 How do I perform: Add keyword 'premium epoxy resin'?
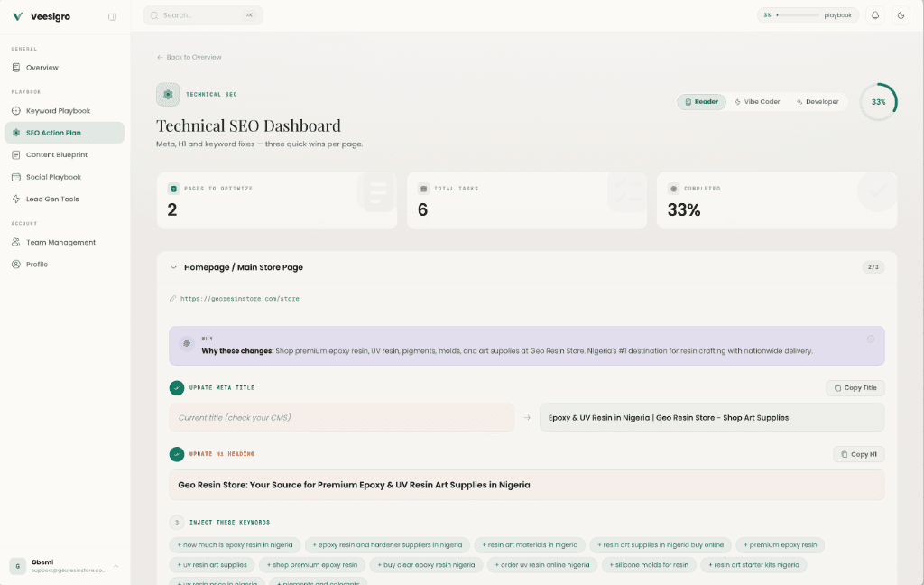click(781, 545)
